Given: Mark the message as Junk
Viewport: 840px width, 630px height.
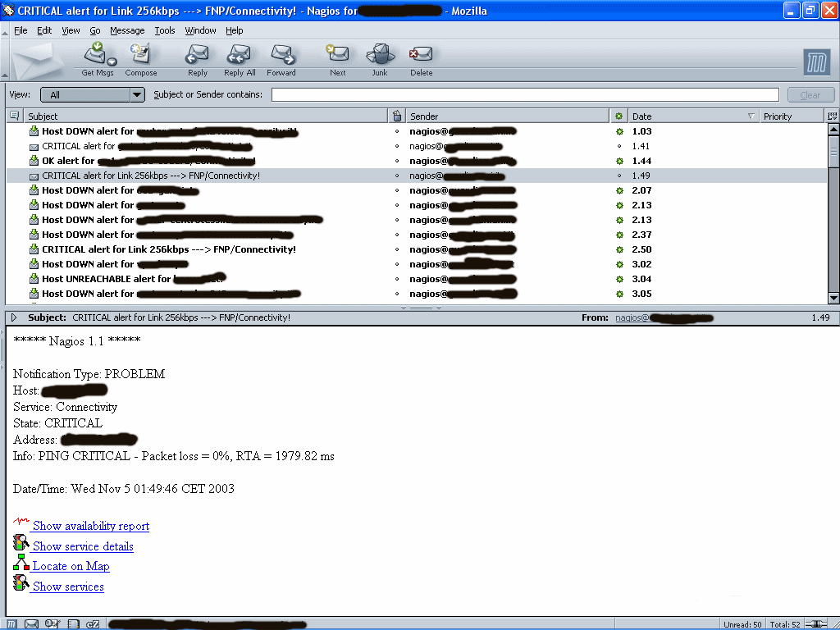Looking at the screenshot, I should (380, 54).
